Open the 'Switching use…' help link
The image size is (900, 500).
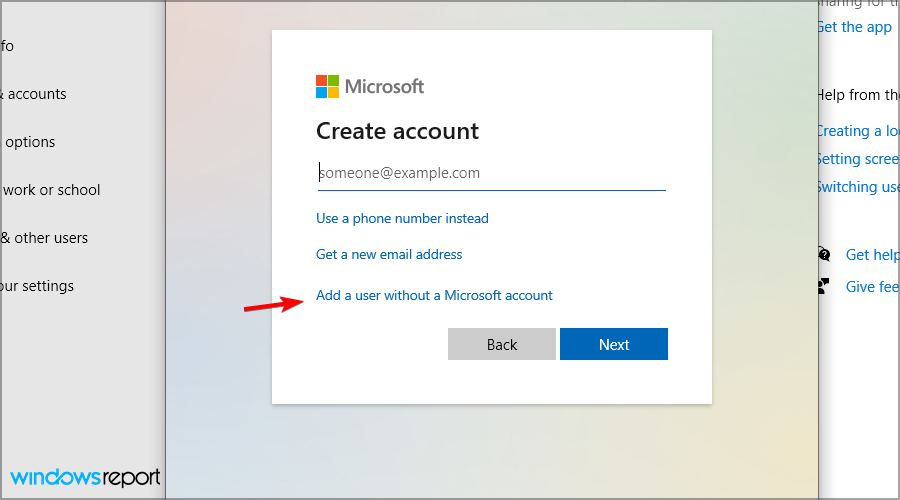[859, 187]
